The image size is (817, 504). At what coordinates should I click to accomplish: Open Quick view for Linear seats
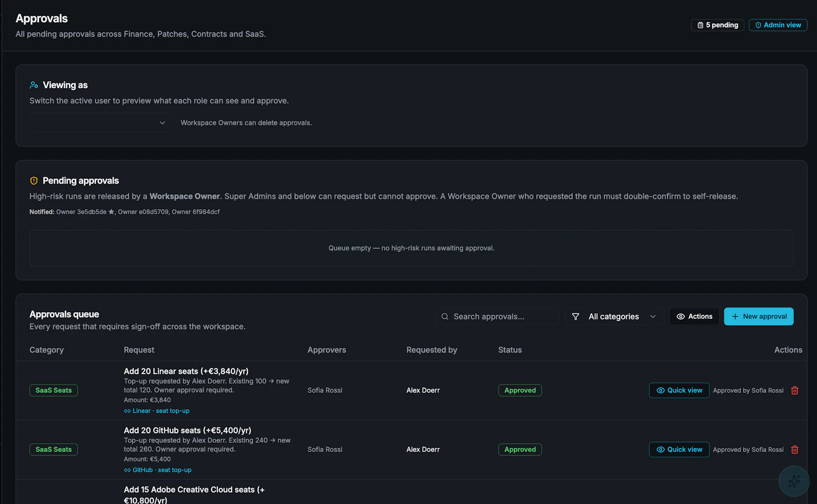(679, 390)
